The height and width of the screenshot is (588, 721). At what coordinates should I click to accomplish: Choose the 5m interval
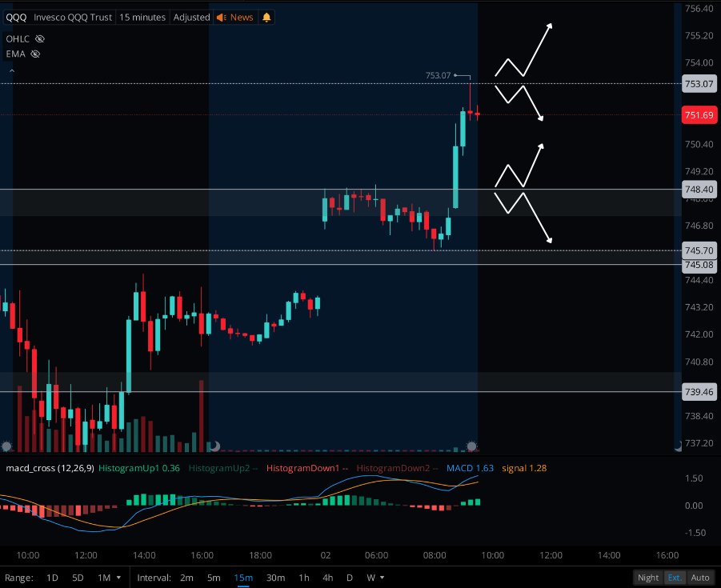pos(214,578)
